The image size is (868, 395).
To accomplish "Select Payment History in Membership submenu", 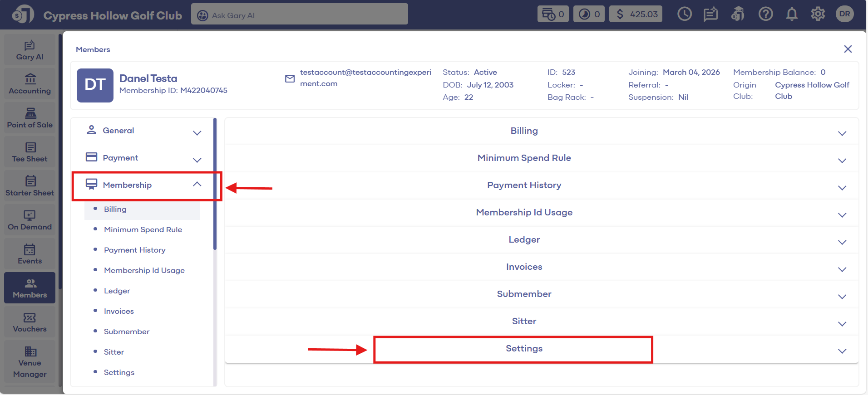I will (134, 250).
